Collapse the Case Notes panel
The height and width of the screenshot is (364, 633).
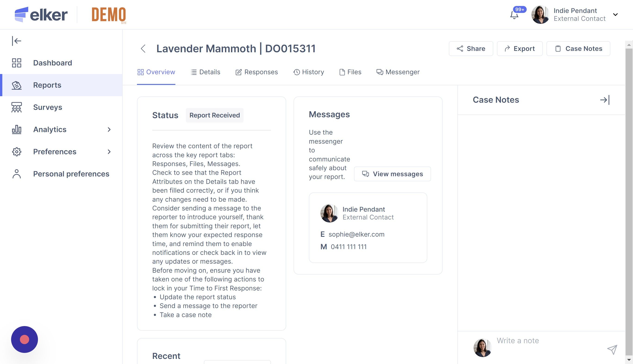(x=605, y=100)
